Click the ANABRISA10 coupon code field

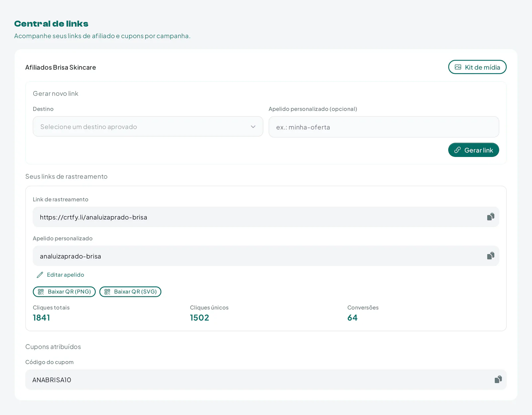click(x=266, y=379)
